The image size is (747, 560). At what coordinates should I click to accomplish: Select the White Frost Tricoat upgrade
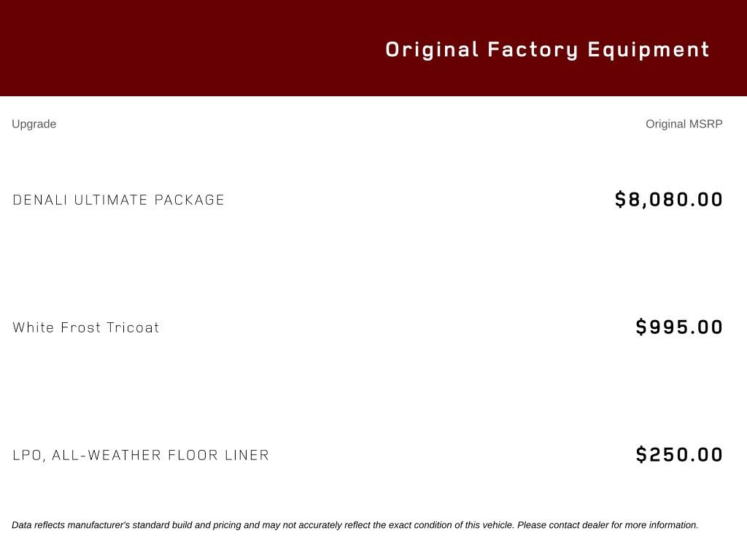tap(86, 327)
